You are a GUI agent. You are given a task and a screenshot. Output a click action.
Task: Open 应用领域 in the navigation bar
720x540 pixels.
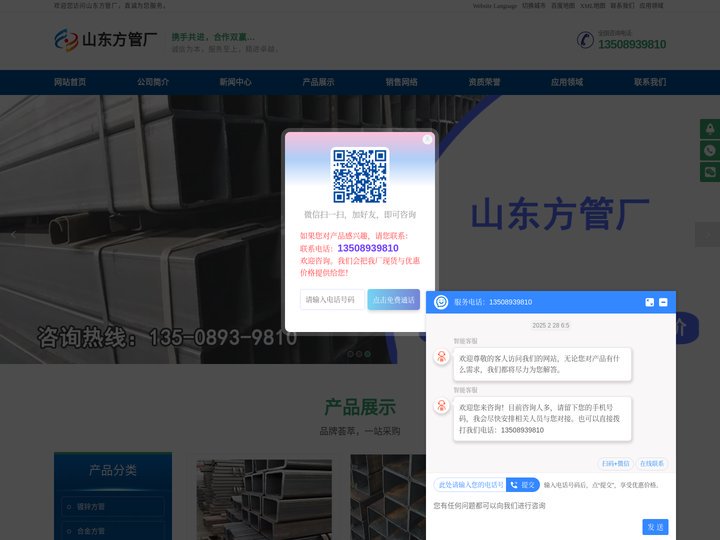pos(567,82)
